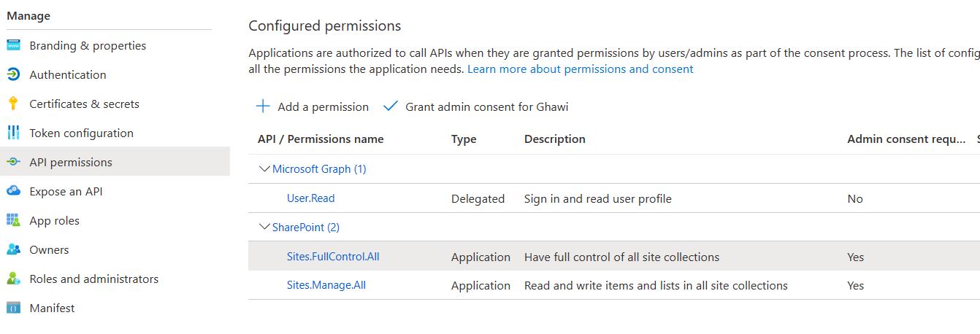Open Learn more about permissions link
The height and width of the screenshot is (334, 980).
coord(580,69)
